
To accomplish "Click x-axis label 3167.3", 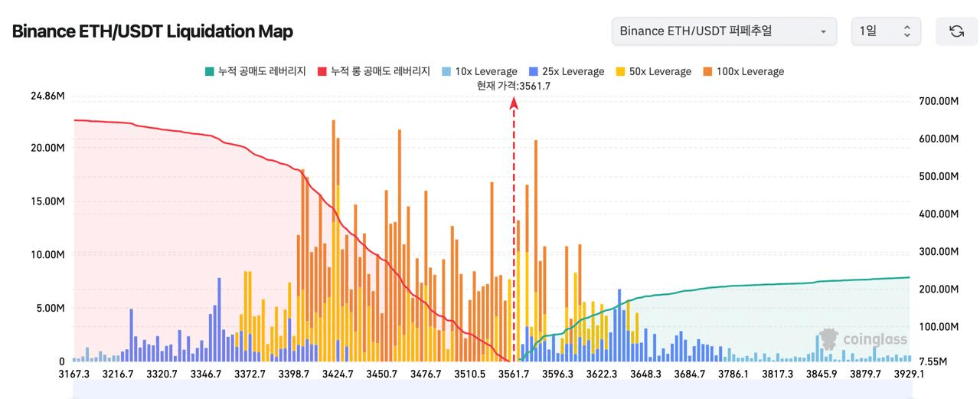I will (x=74, y=374).
